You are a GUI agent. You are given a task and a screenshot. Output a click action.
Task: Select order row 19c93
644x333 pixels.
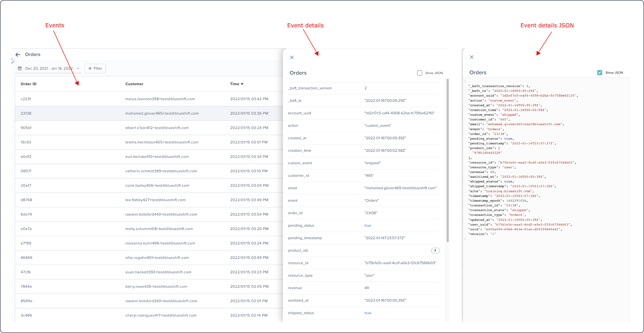point(149,142)
